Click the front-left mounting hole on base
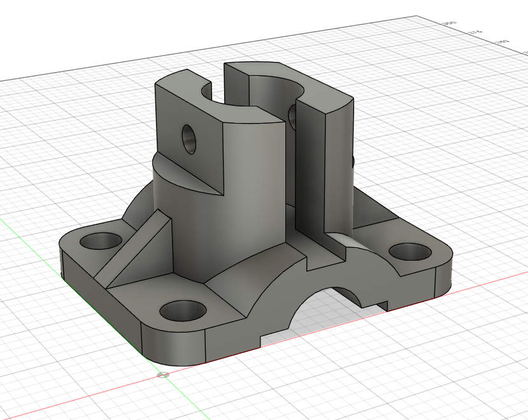Viewport: 528px width, 420px height. [x=182, y=311]
